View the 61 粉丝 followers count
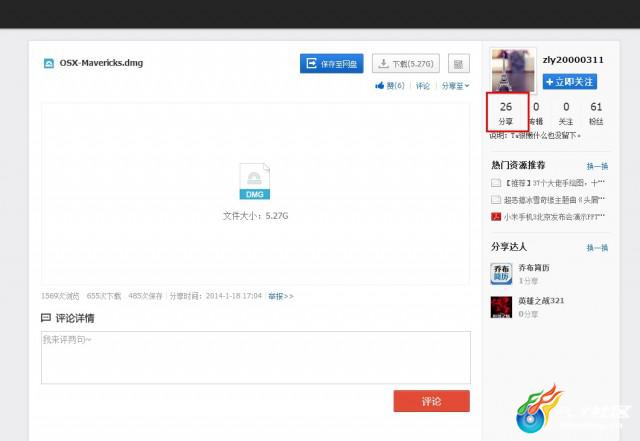640x441 pixels. tap(596, 113)
